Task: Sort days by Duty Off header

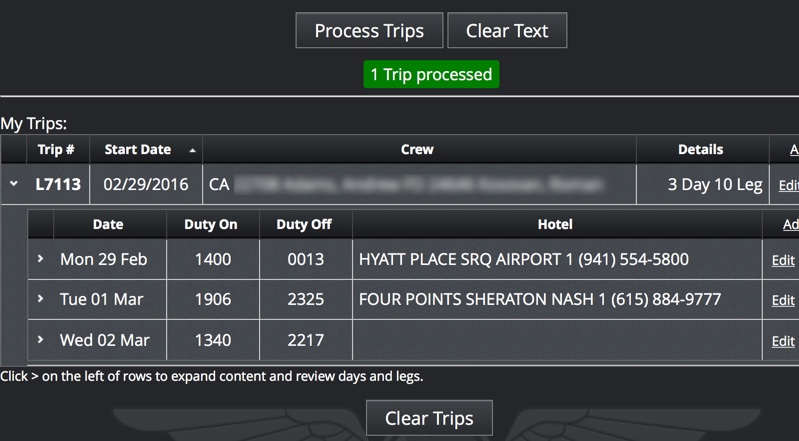Action: click(x=305, y=224)
